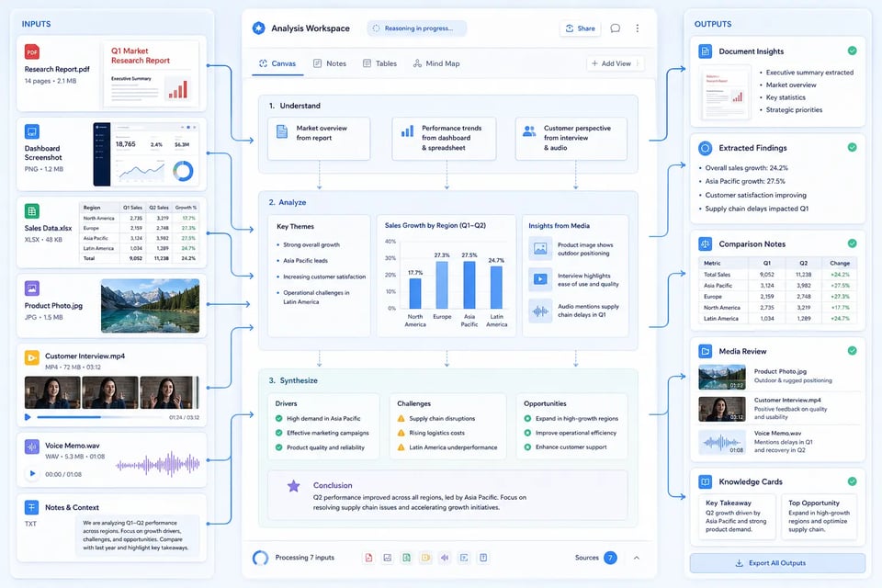Click the Reasoning in progress status pill
Image resolution: width=882 pixels, height=588 pixels.
(417, 28)
